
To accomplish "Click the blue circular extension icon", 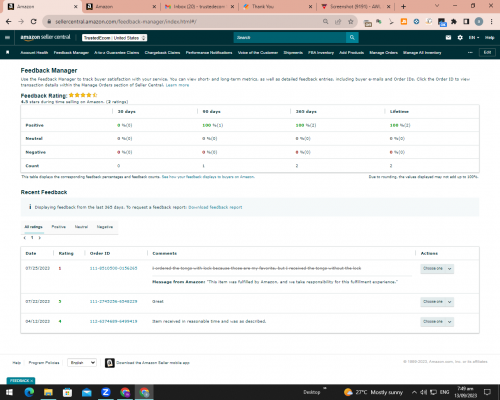I will point(416,22).
